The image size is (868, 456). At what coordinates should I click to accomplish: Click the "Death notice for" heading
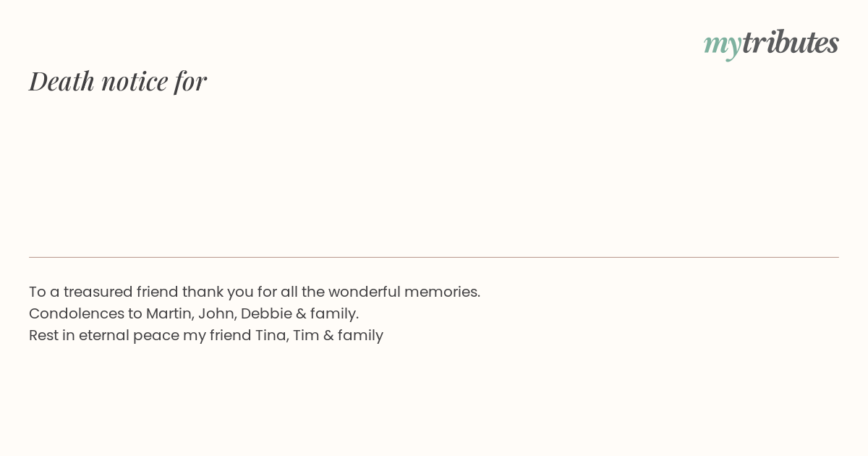(118, 81)
